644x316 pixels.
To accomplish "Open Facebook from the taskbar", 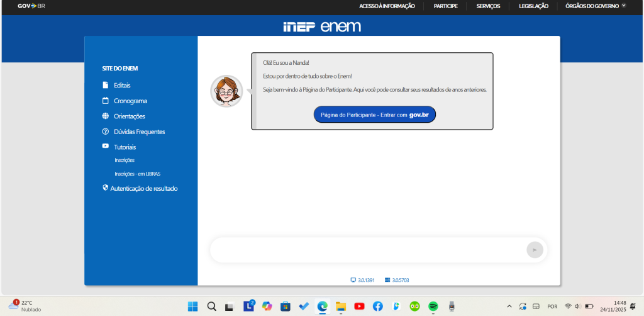I will (378, 307).
